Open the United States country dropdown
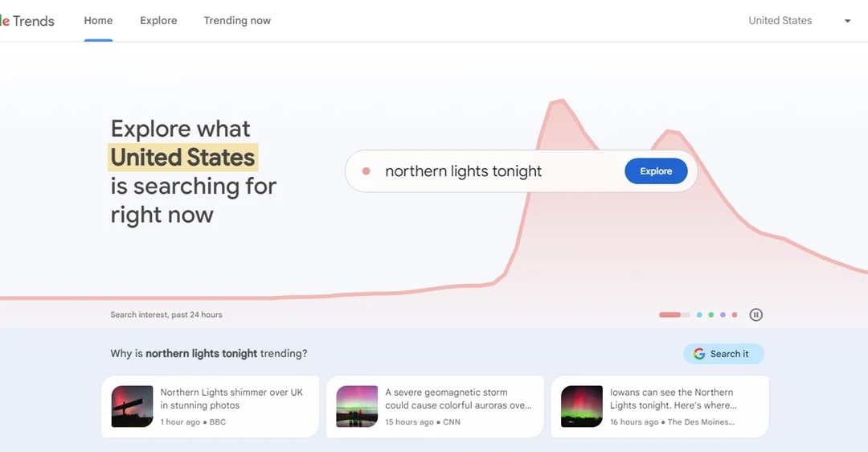This screenshot has height=452, width=868. pyautogui.click(x=780, y=21)
